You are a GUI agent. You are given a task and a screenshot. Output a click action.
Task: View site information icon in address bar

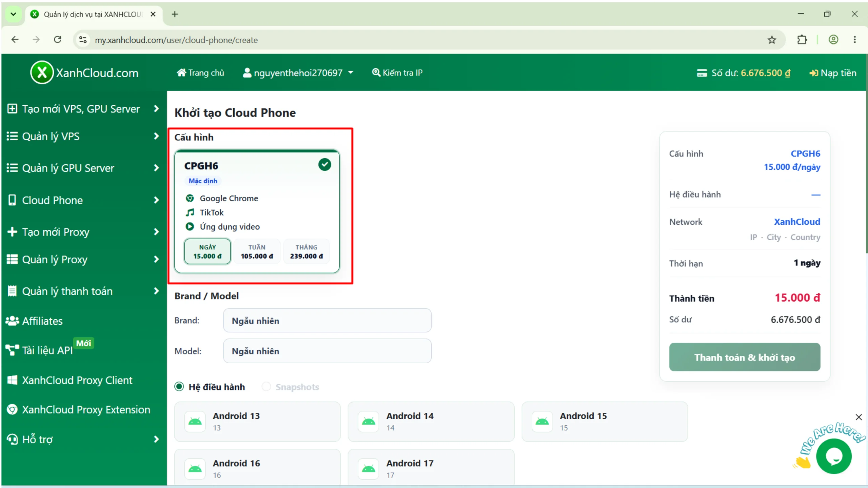click(83, 40)
